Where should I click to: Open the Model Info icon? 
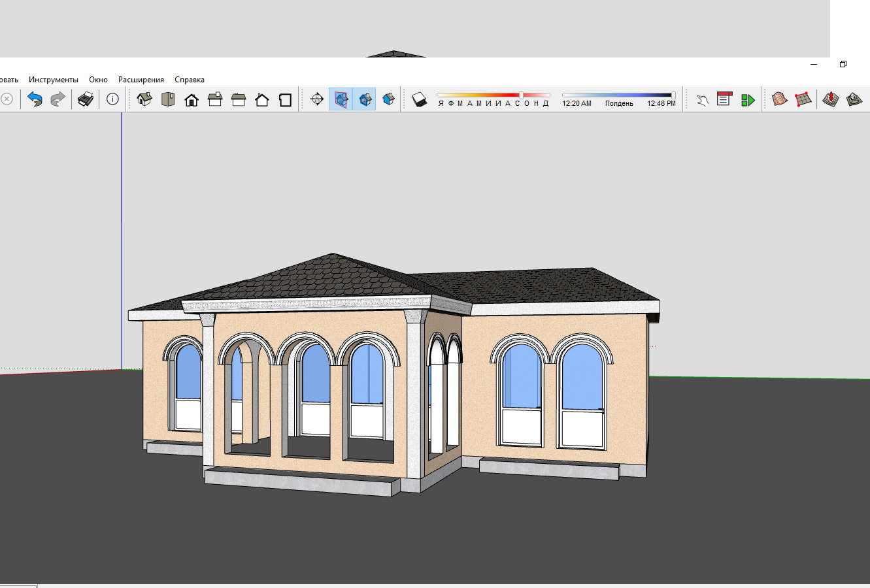112,99
